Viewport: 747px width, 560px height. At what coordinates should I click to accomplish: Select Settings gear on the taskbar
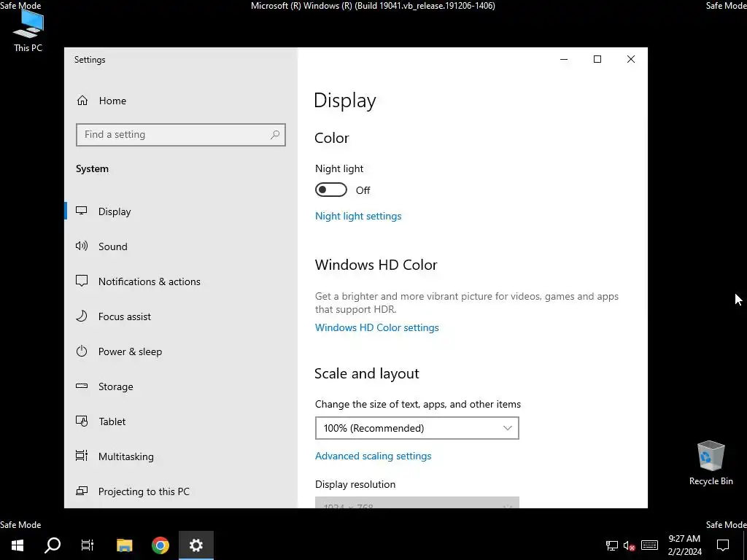click(196, 545)
